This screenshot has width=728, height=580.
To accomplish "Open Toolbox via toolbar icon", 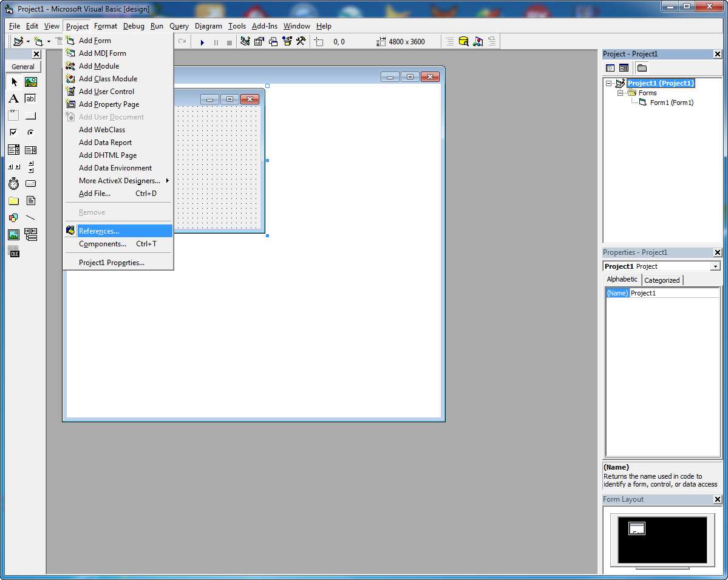I will pos(301,42).
